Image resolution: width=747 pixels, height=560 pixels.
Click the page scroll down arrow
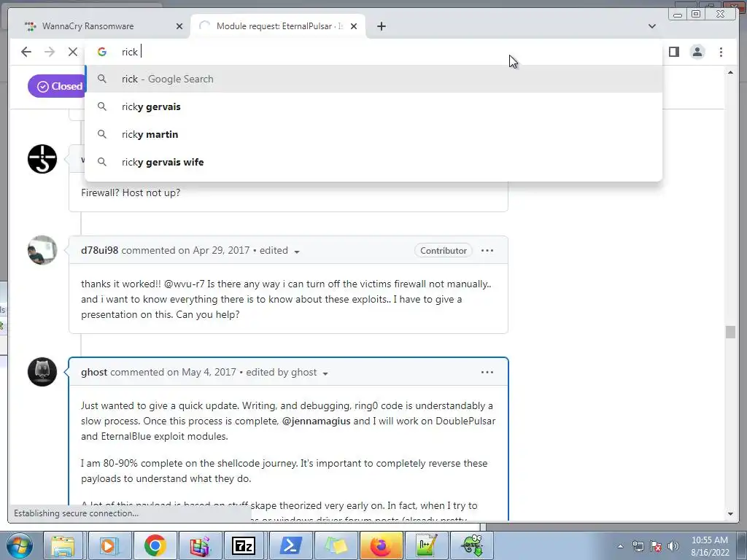click(x=730, y=514)
